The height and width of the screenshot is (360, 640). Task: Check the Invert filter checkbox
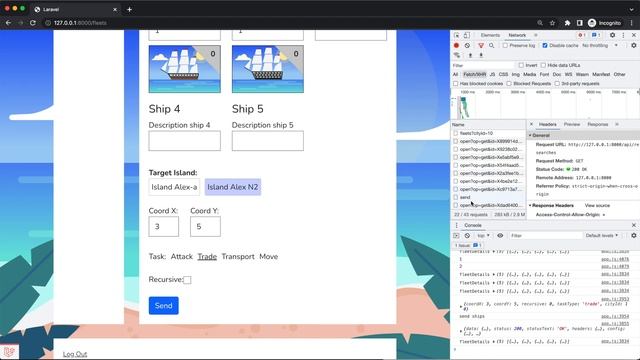click(521, 65)
